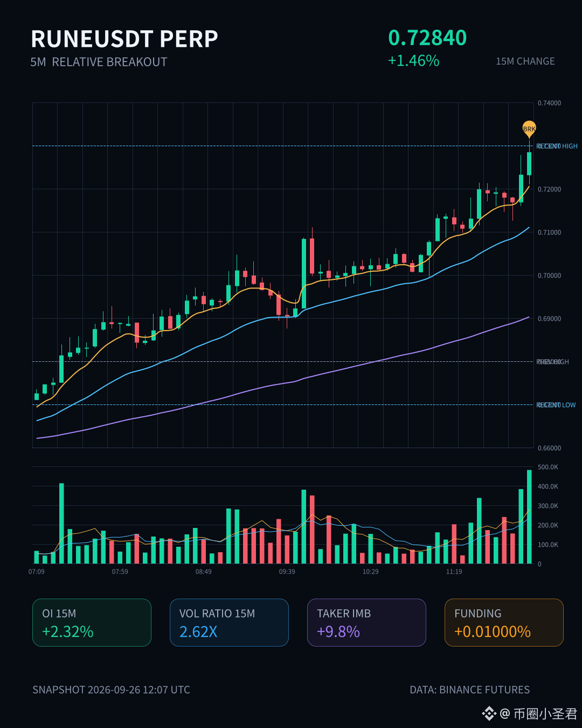Open the FUNDING rate card
The height and width of the screenshot is (728, 582).
(504, 622)
